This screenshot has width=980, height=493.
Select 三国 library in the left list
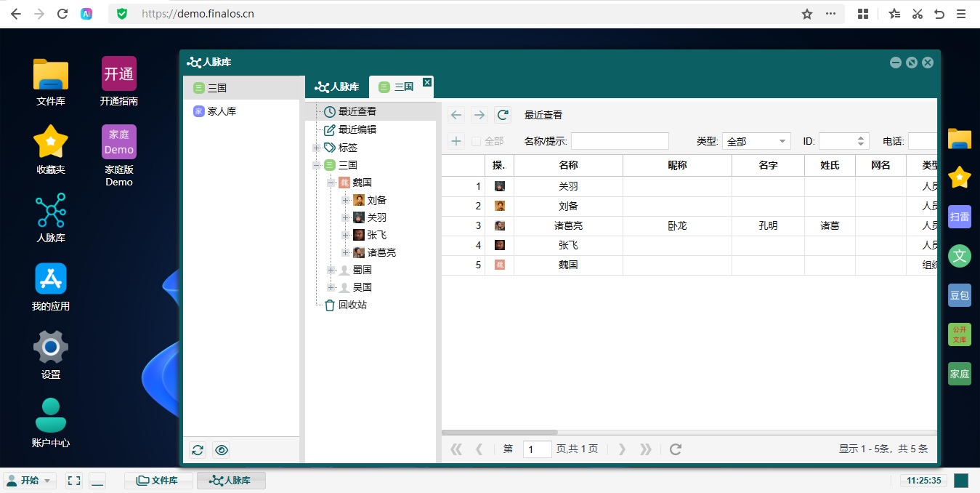click(x=241, y=88)
